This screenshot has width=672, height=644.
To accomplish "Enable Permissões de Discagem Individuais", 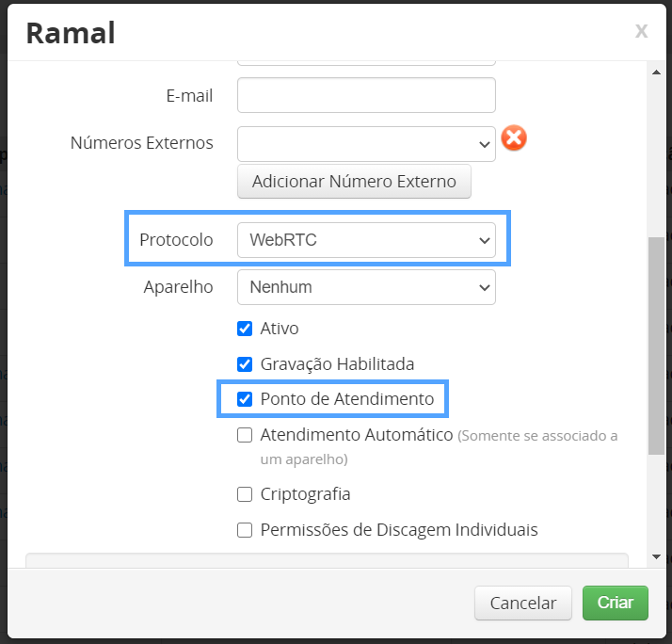I will [x=245, y=530].
